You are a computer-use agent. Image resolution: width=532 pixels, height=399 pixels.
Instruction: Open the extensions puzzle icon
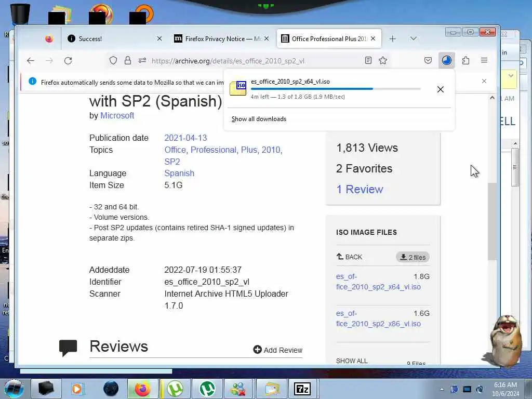(x=466, y=61)
